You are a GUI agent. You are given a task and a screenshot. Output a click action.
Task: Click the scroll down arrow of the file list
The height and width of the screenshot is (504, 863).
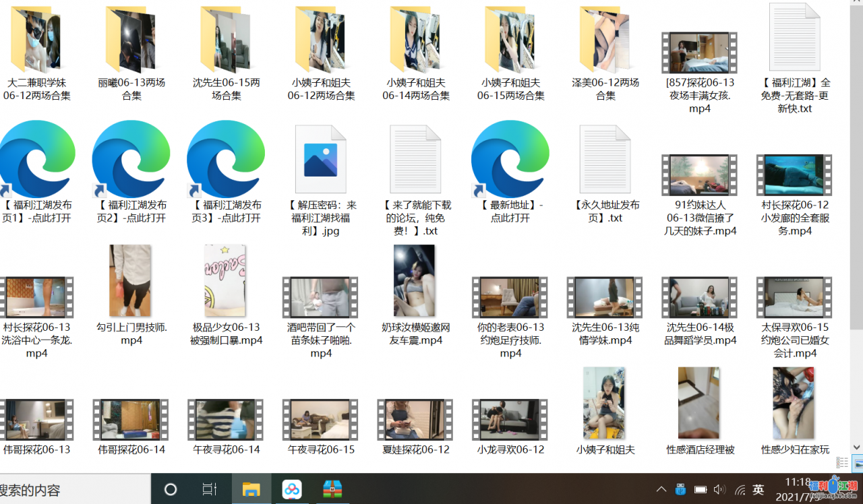(857, 447)
